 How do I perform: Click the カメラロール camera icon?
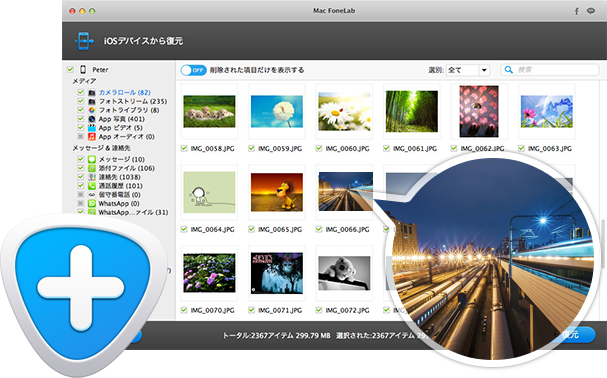click(92, 93)
